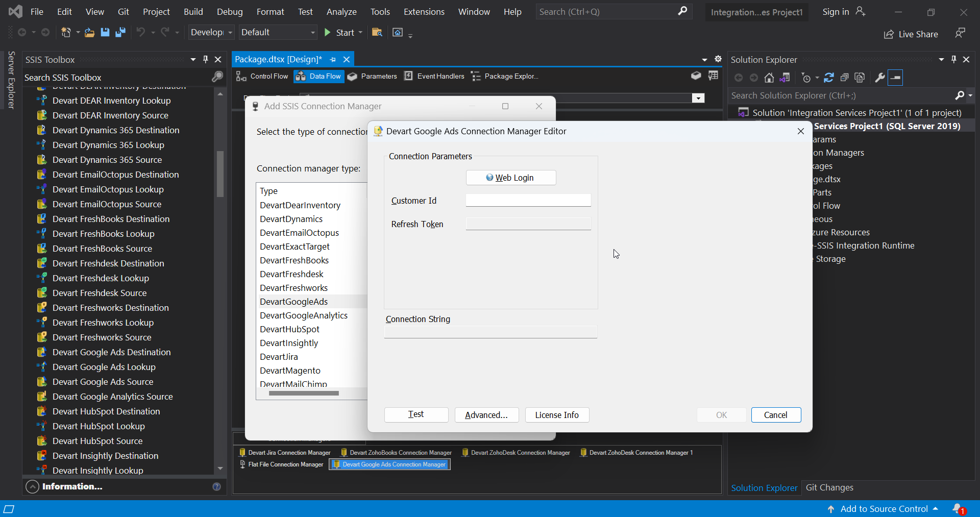Open Properties using the wrench icon
The image size is (980, 517).
coord(880,77)
